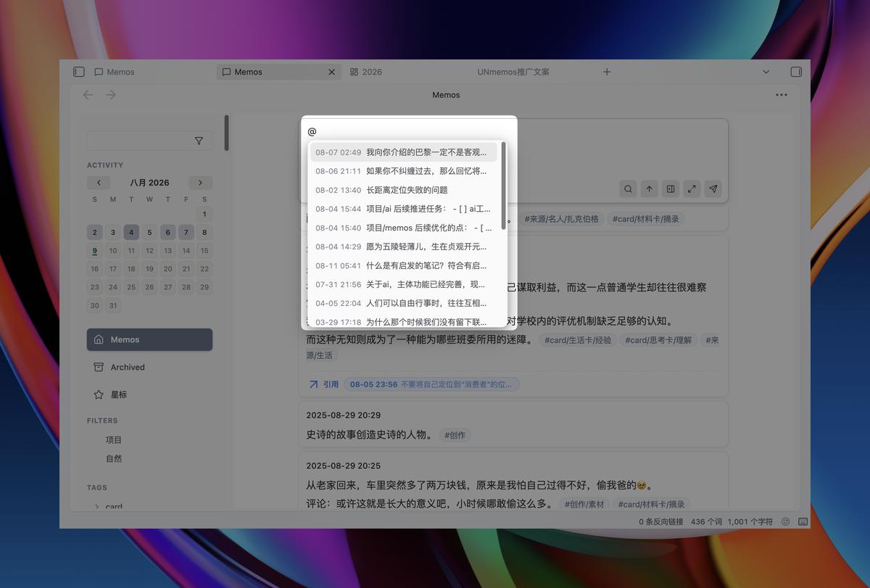Open tag #card/思考卡/理解

pos(658,340)
